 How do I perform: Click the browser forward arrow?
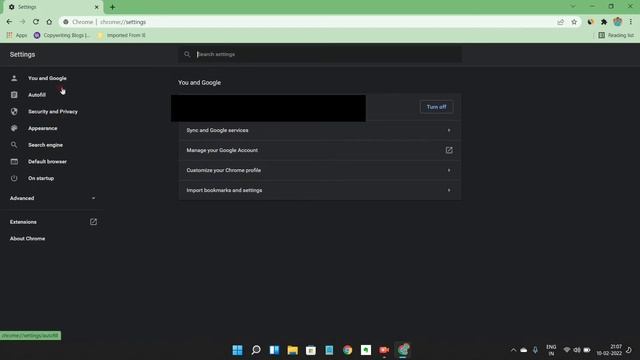tap(22, 22)
